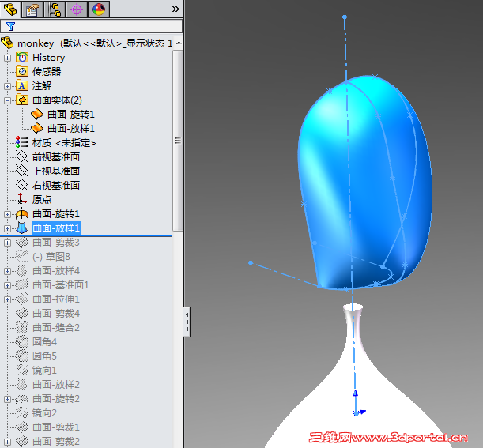483x448 pixels.
Task: Click the 曲面-剪裁3 trim icon
Action: pos(22,243)
